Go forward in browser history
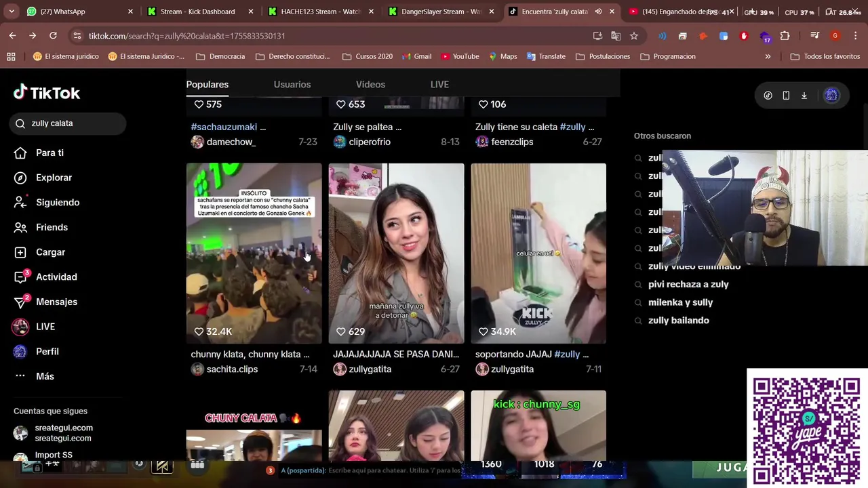This screenshot has width=868, height=488. point(33,36)
